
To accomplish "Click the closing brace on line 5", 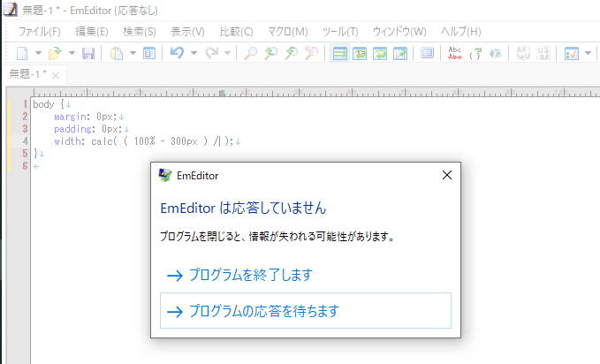I will pyautogui.click(x=35, y=154).
